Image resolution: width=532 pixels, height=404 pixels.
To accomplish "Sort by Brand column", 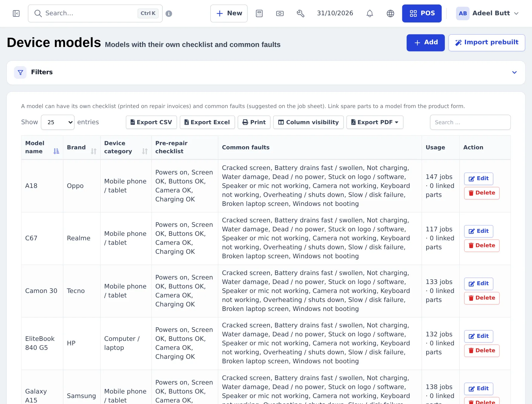I will pyautogui.click(x=82, y=147).
